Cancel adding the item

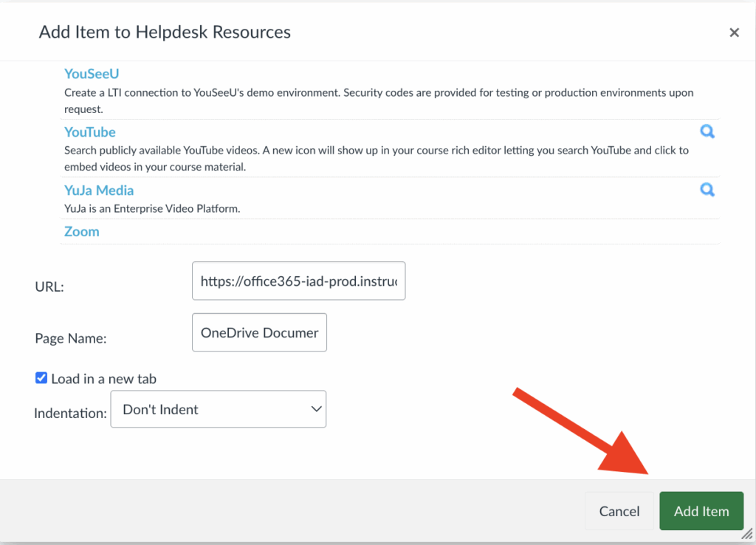pyautogui.click(x=619, y=511)
